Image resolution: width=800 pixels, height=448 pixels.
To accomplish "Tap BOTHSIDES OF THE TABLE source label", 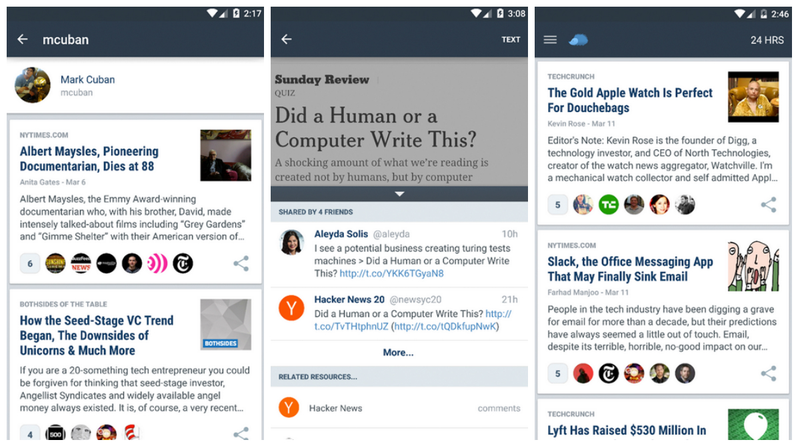I will tap(63, 304).
